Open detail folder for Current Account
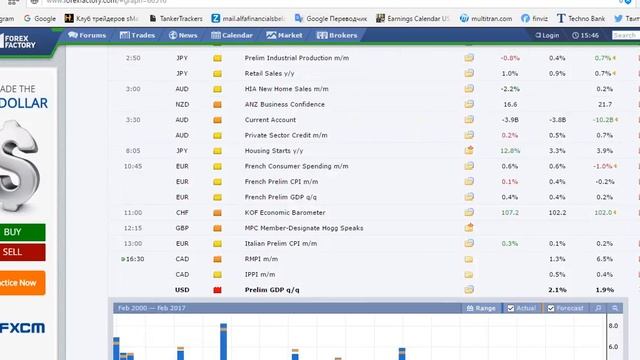640x360 pixels. tap(469, 120)
